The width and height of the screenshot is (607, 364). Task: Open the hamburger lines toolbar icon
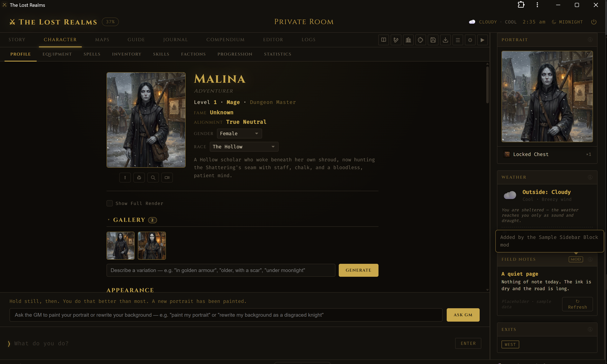pos(458,40)
